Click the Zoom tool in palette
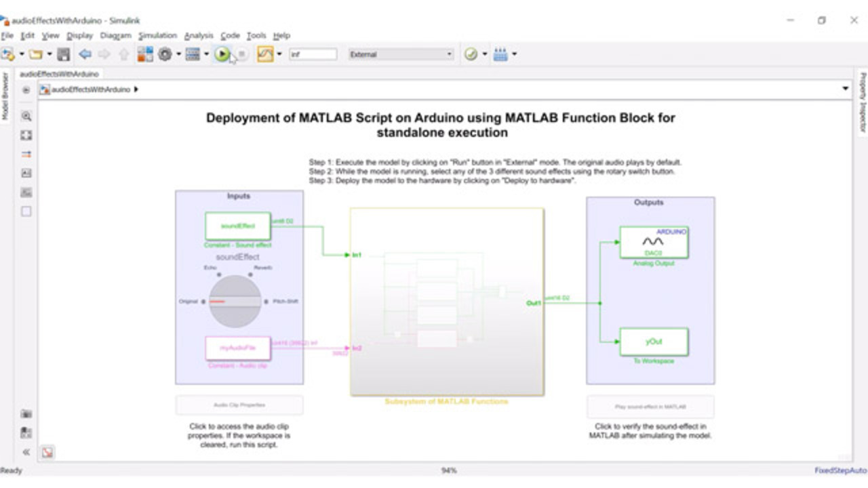 coord(26,116)
